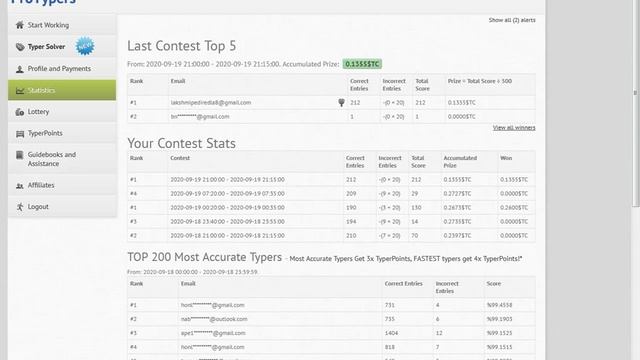The image size is (640, 360).
Task: Click the Won column header
Action: 506,158
